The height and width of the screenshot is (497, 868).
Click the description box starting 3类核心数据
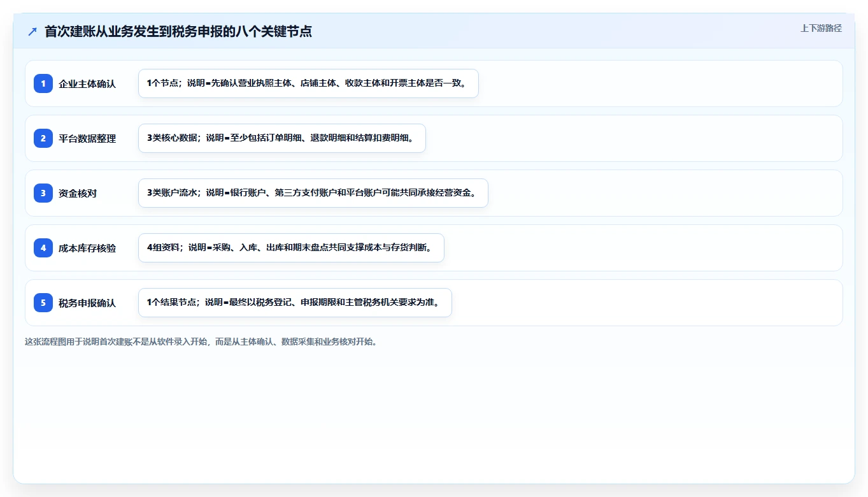coord(281,138)
